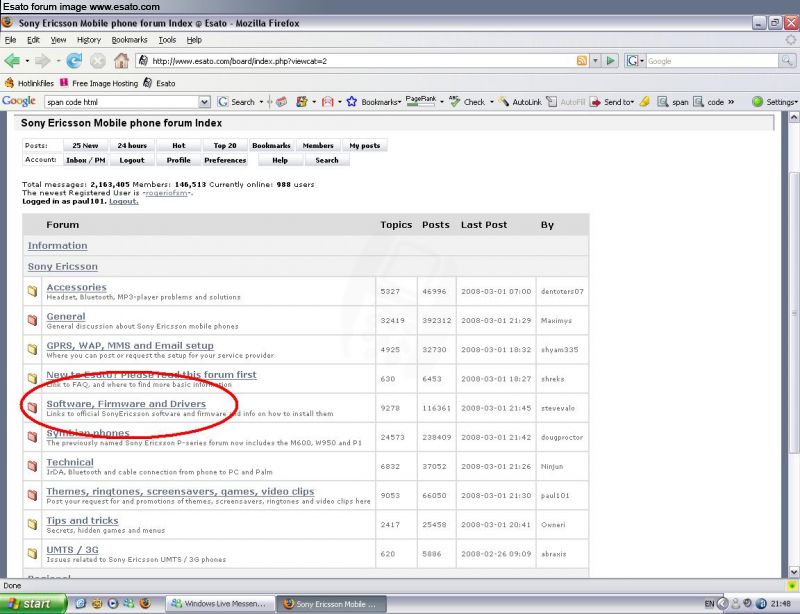The width and height of the screenshot is (800, 614).
Task: Click the folder icon beside Tips and tricks
Action: 33,524
